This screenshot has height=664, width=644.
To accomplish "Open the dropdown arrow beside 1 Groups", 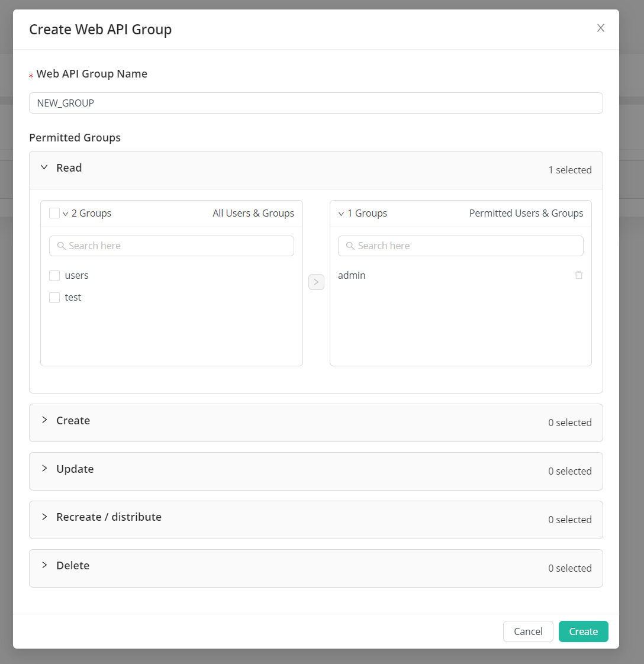I will [341, 214].
